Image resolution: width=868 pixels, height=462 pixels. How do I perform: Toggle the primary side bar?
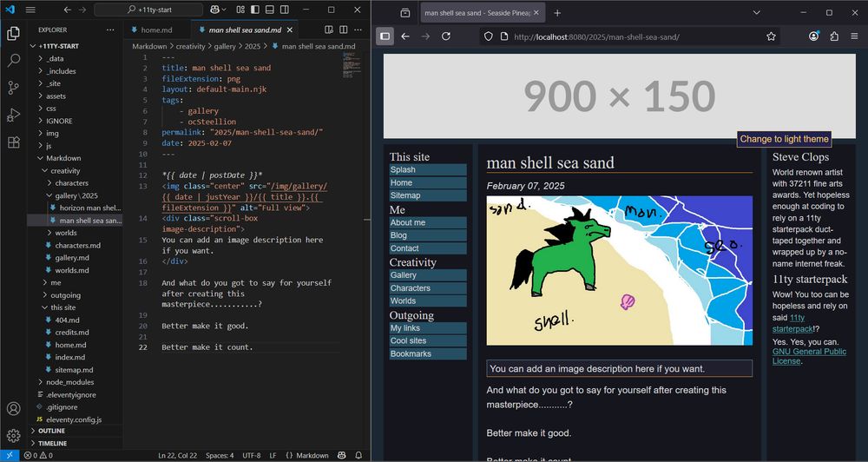[x=254, y=10]
